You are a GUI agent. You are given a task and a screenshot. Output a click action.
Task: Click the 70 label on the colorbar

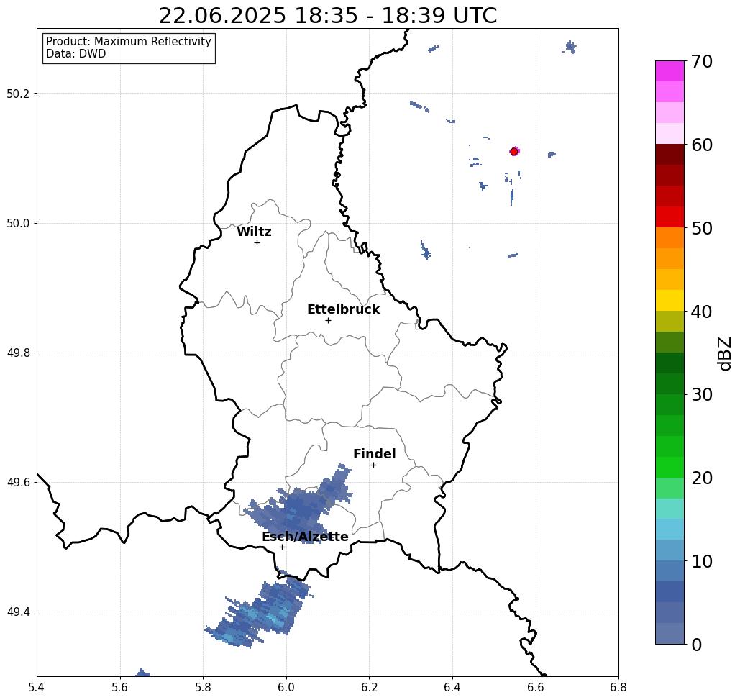pyautogui.click(x=702, y=61)
